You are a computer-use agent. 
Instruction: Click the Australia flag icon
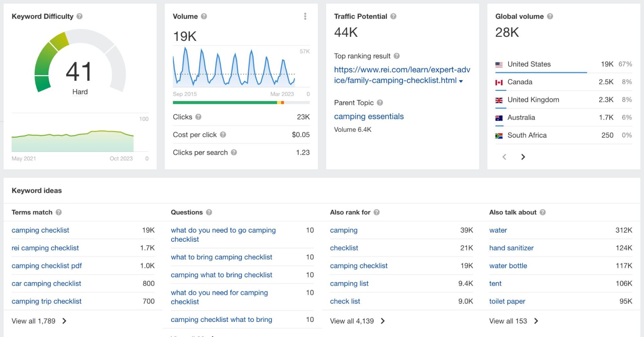(499, 118)
